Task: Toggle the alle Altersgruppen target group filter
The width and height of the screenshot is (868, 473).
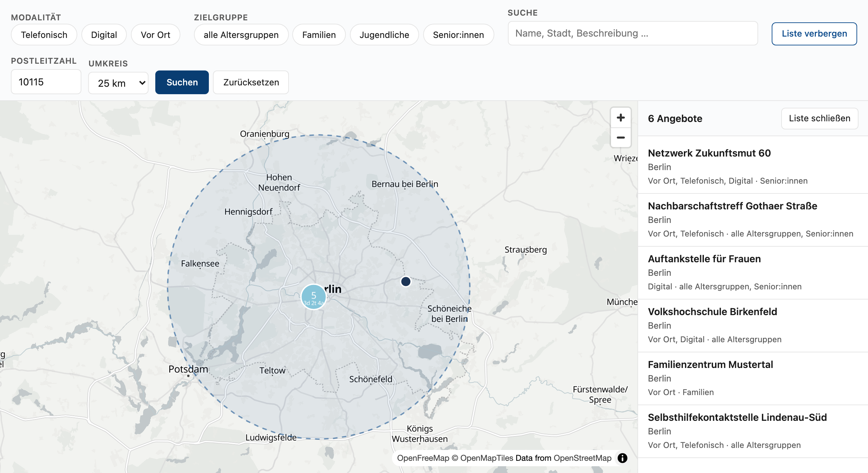Action: pyautogui.click(x=241, y=35)
